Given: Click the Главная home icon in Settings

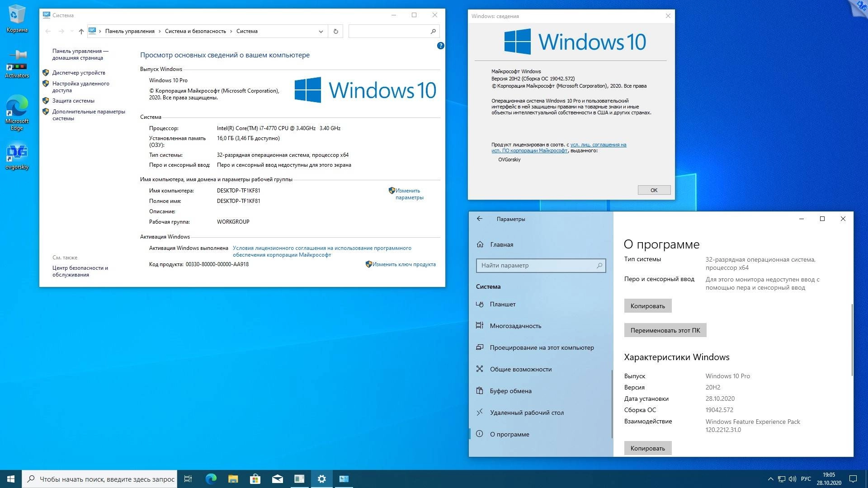Looking at the screenshot, I should (480, 244).
